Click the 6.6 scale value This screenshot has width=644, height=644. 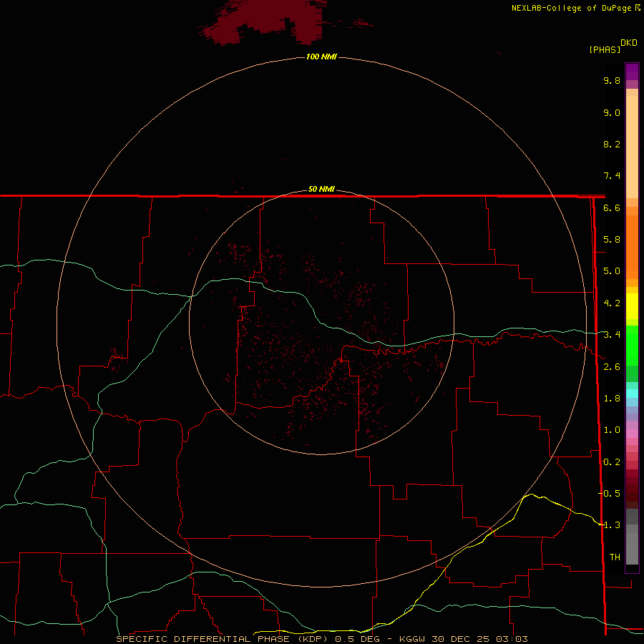coord(612,208)
